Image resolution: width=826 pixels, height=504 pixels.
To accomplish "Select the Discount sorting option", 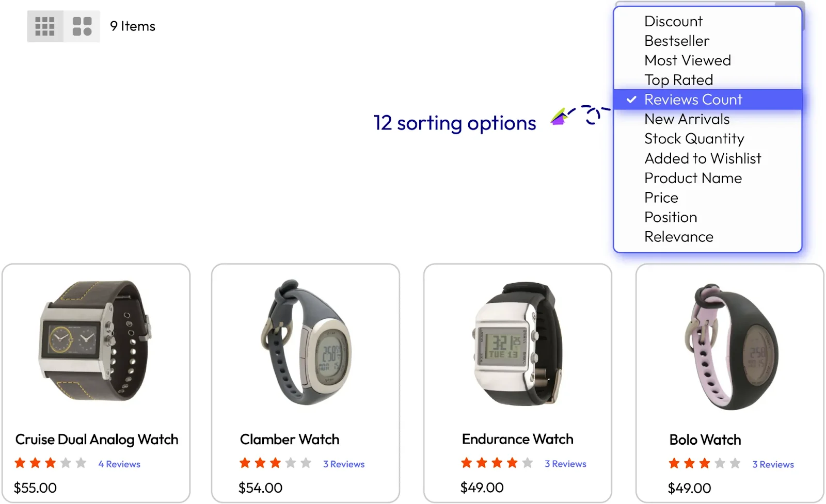I will (x=673, y=22).
